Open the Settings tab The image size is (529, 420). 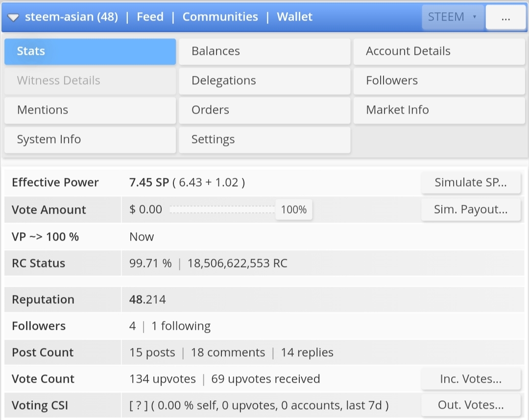(264, 140)
